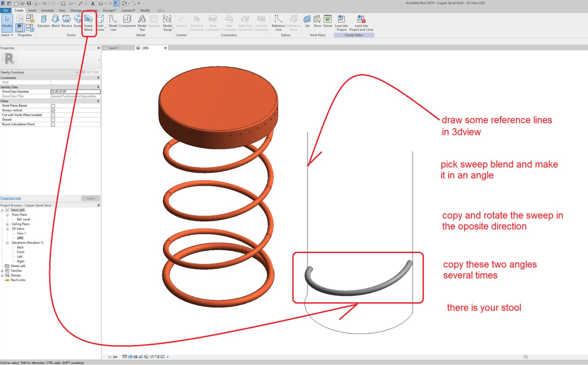The width and height of the screenshot is (588, 365).
Task: Uncheck the Always vertical checkbox
Action: 53,110
